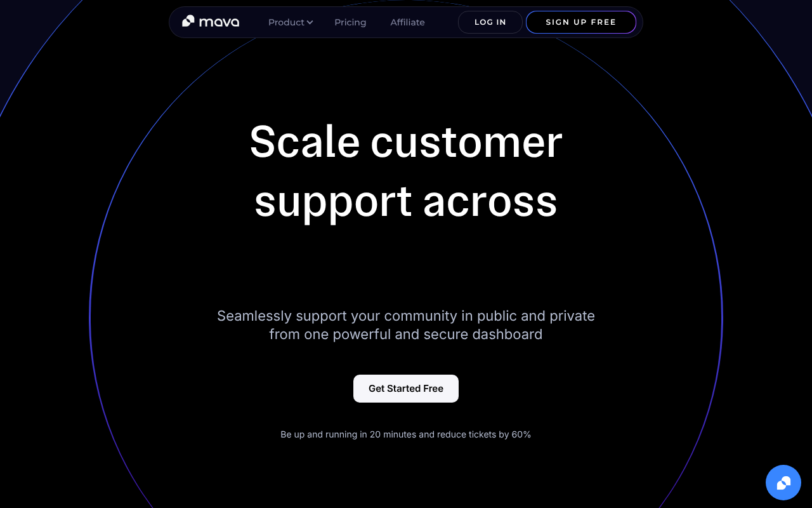Expand the Product dropdown chevron
This screenshot has width=812, height=508.
coord(310,22)
